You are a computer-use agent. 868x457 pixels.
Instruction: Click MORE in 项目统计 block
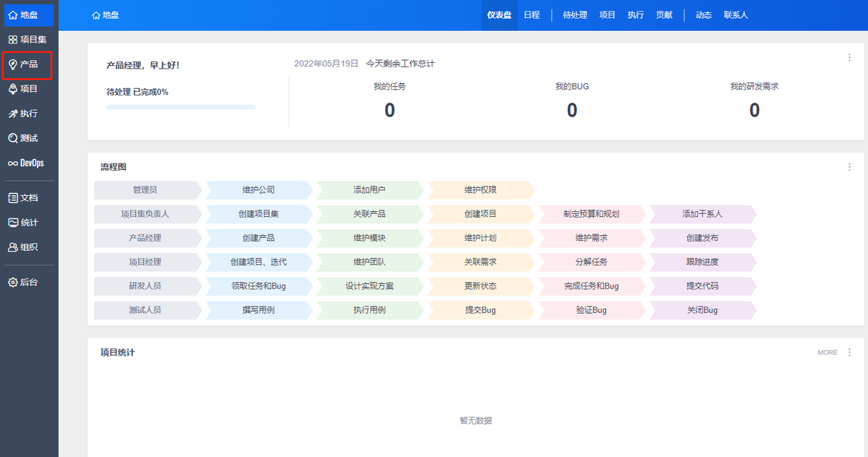click(x=827, y=353)
